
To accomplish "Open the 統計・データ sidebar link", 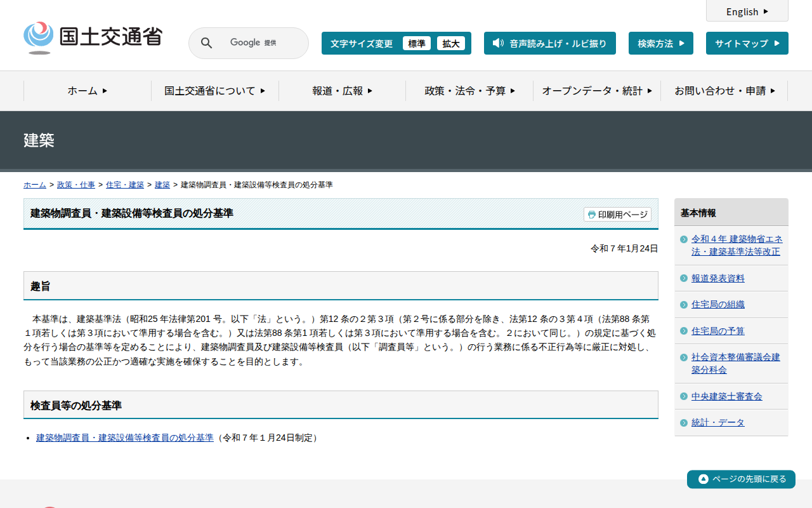I will (718, 423).
